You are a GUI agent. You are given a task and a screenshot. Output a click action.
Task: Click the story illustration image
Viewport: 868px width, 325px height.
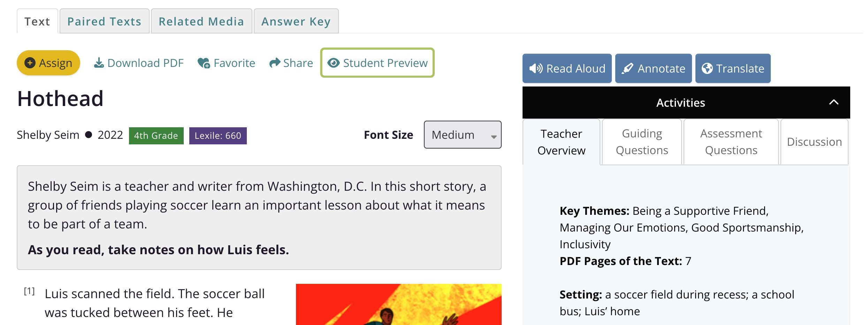click(x=398, y=304)
